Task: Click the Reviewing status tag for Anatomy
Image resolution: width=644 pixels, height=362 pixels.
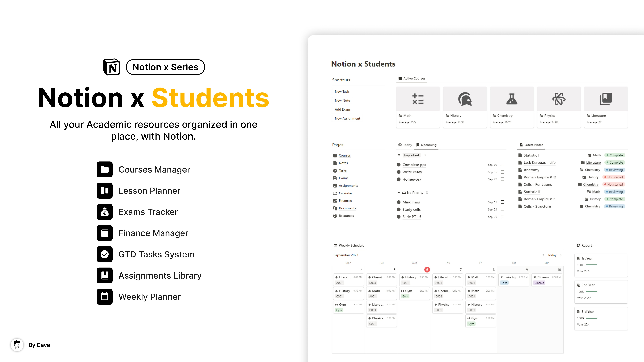Action: pos(615,170)
